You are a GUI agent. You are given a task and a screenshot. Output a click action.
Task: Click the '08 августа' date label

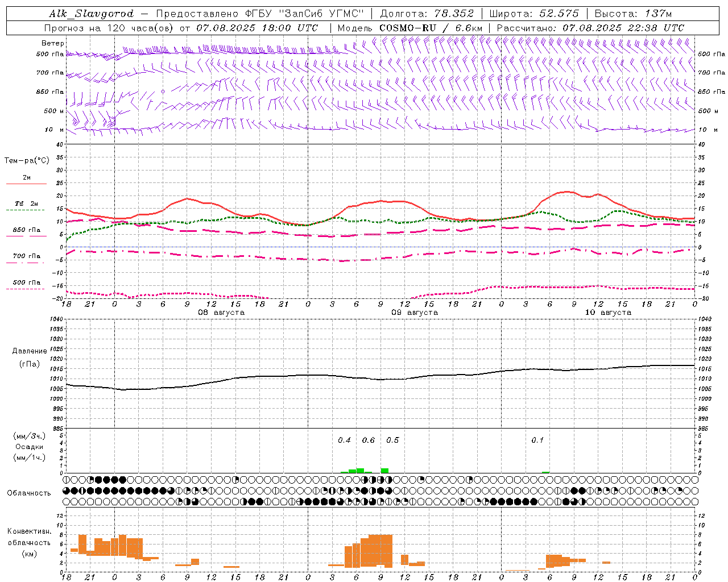[221, 313]
